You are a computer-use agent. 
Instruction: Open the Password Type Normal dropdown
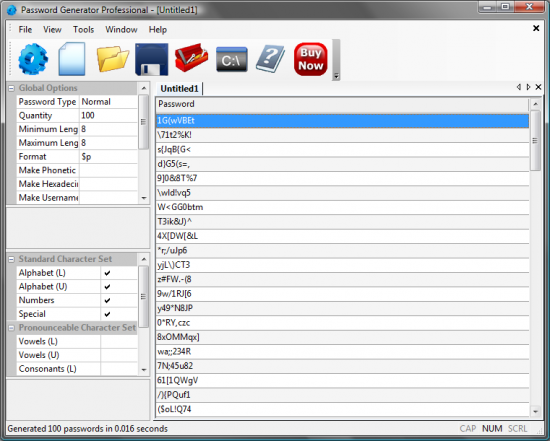108,102
